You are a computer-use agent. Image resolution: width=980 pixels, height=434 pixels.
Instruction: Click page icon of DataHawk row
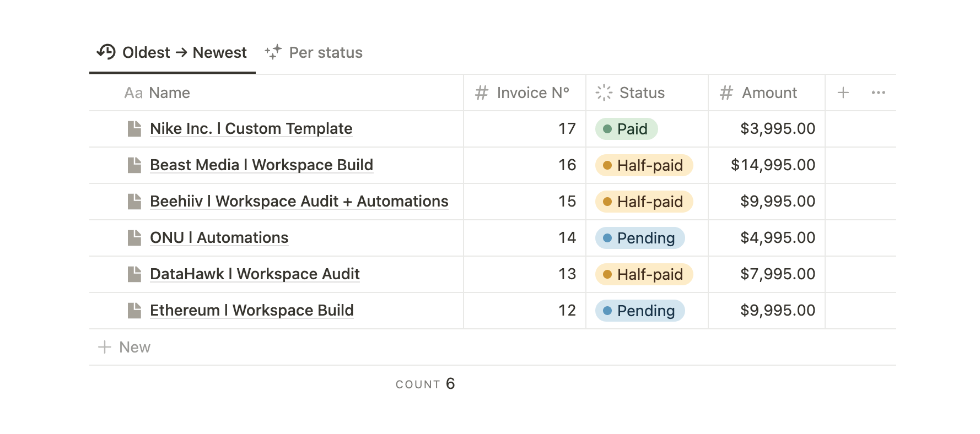click(x=134, y=274)
